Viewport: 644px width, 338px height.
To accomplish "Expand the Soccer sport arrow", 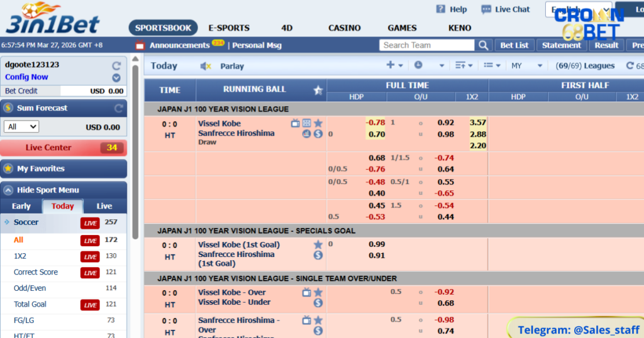I will [7, 222].
